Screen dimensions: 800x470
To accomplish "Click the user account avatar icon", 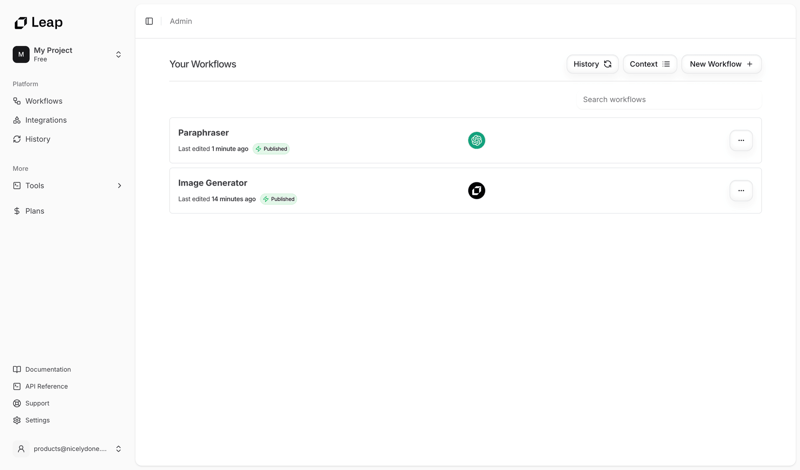I will [21, 449].
